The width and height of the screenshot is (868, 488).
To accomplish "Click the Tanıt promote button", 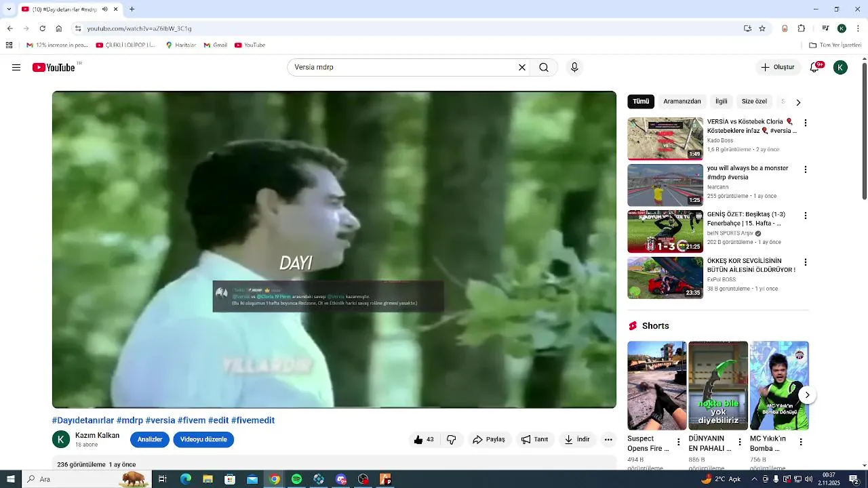I will click(535, 439).
